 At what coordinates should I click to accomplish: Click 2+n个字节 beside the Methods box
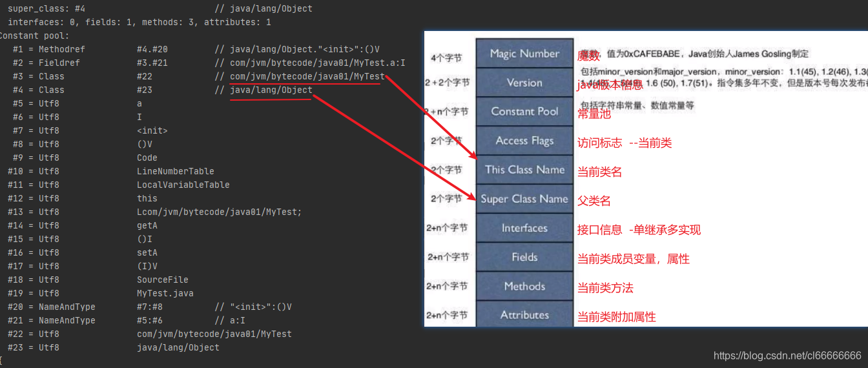tap(447, 286)
